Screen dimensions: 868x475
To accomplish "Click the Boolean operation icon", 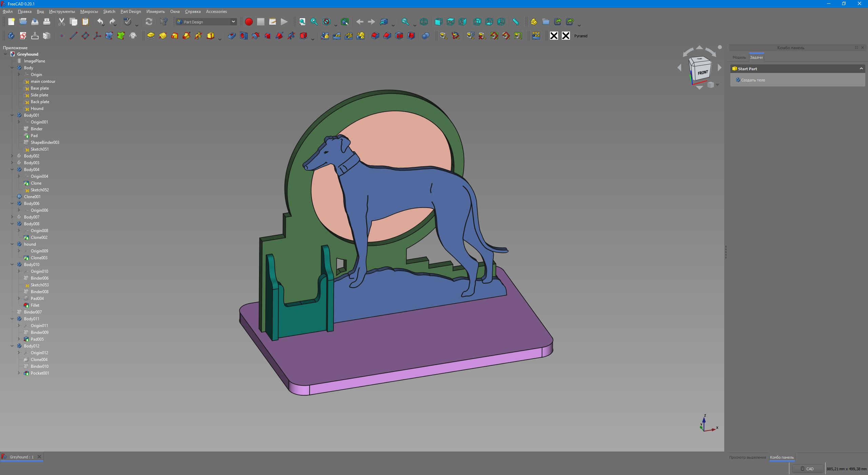I will pyautogui.click(x=426, y=36).
